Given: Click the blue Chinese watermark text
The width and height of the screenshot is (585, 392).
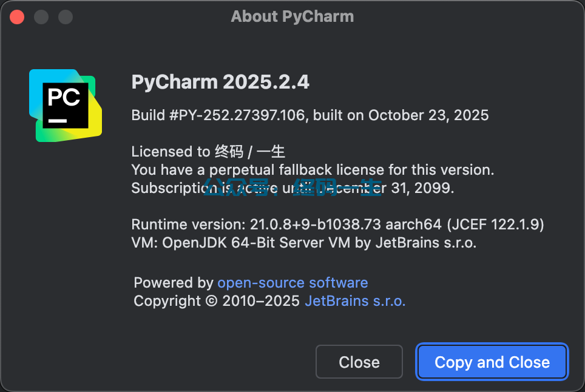Looking at the screenshot, I should [291, 187].
